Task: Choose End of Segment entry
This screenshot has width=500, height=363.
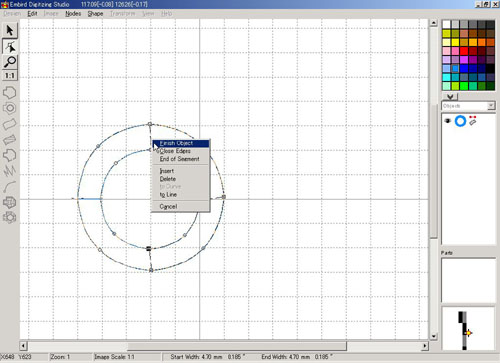Action: coord(181,159)
